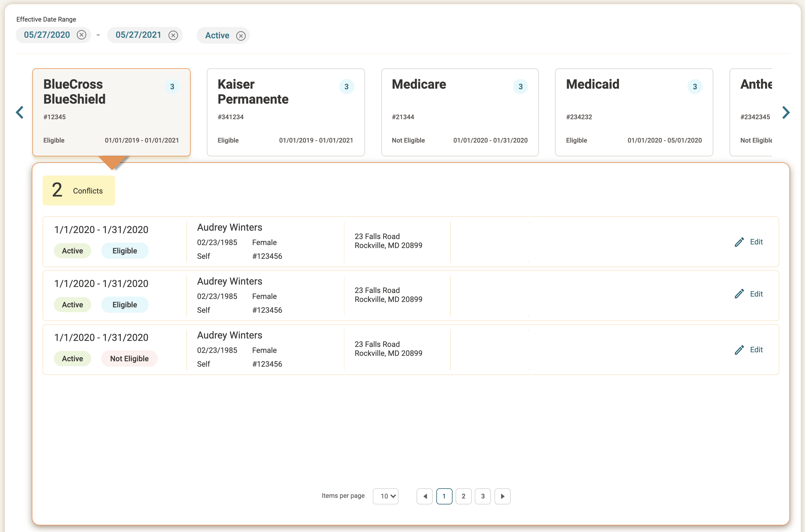
Task: Click the pencil icon in the first record
Action: pos(739,242)
